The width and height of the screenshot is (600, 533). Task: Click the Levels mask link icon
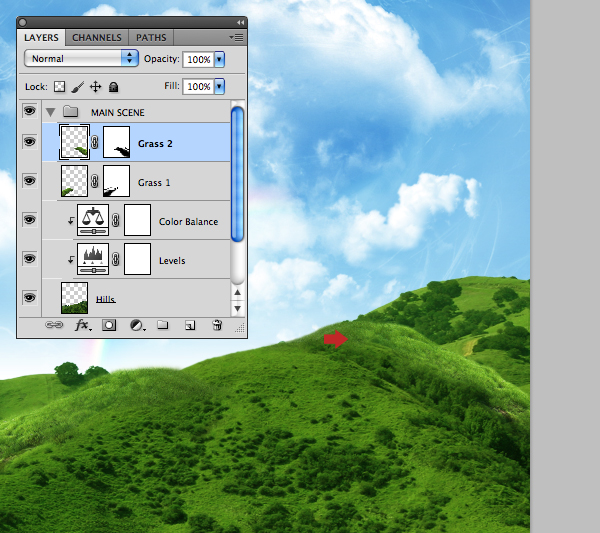click(x=116, y=259)
